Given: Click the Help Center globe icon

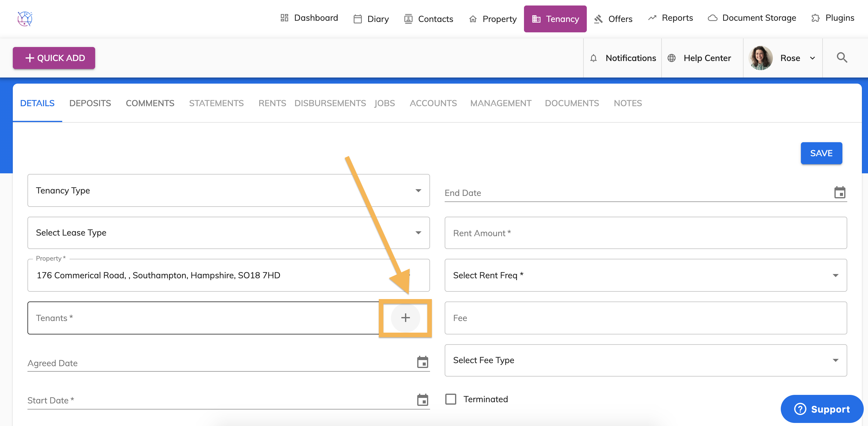Looking at the screenshot, I should click(672, 58).
